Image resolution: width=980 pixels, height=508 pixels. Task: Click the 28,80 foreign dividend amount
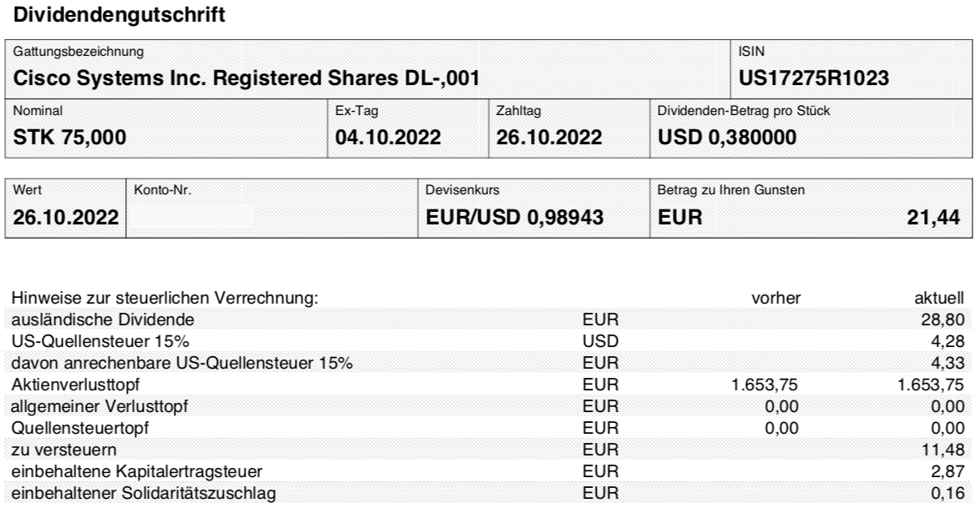pos(942,319)
